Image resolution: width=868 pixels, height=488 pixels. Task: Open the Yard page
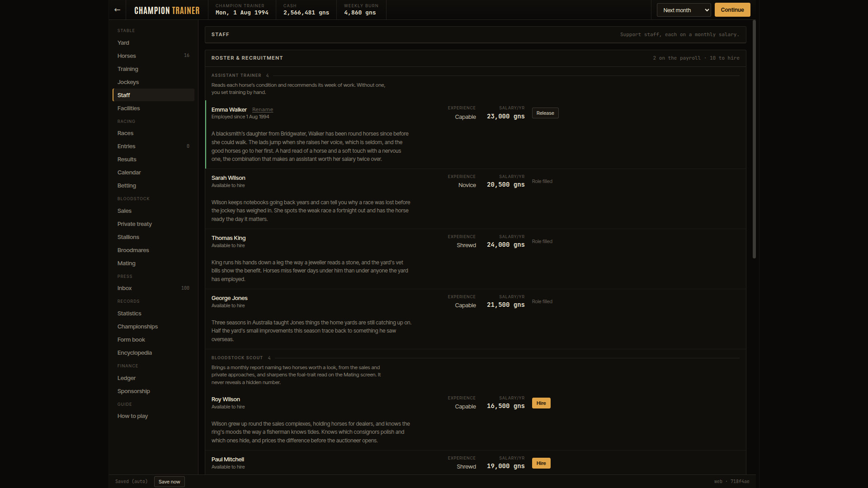153,43
